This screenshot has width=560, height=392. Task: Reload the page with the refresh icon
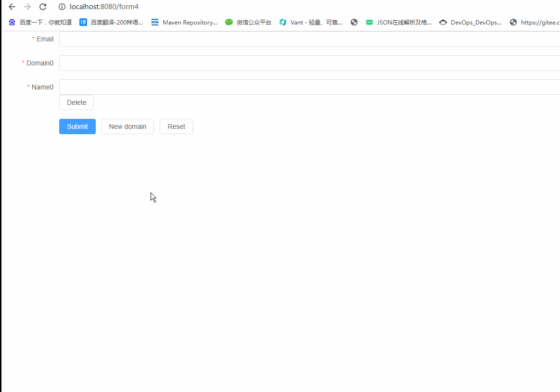[x=43, y=7]
